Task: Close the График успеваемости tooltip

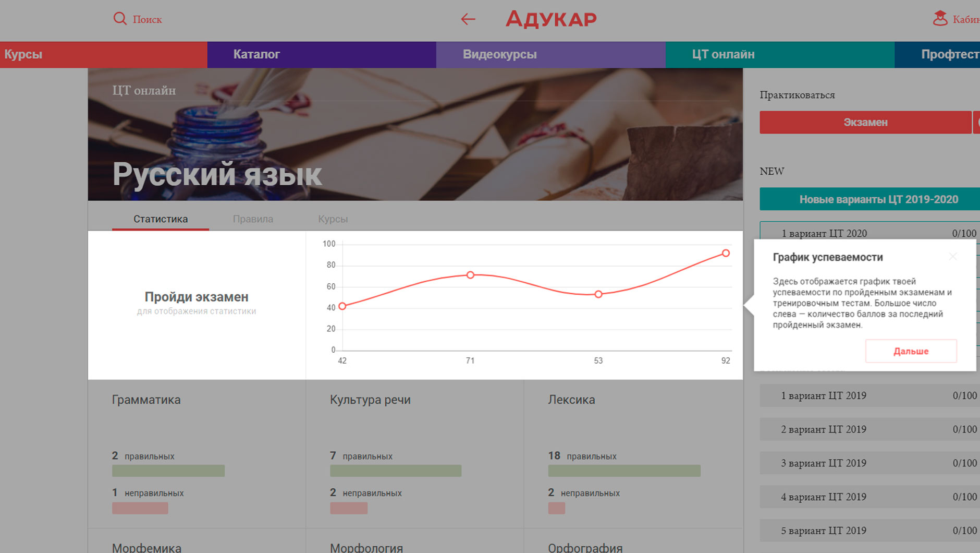Action: point(952,257)
